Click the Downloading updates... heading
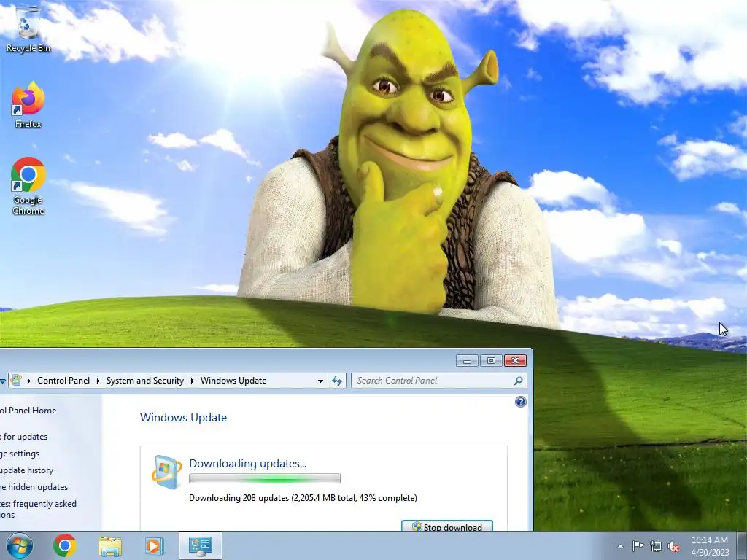Screen dimensions: 747x560 click(248, 463)
